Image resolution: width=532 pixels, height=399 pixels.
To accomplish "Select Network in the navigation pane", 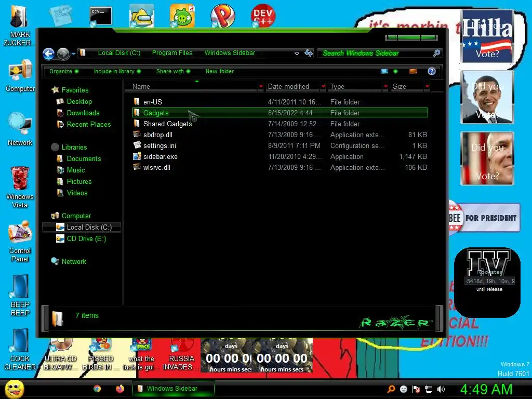I will tap(74, 262).
